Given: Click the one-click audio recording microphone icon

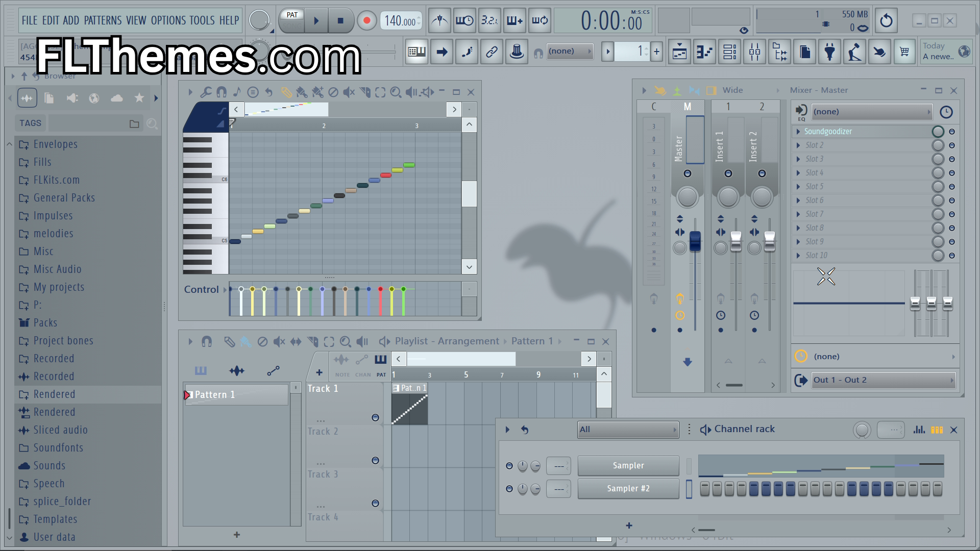Looking at the screenshot, I should (x=854, y=52).
